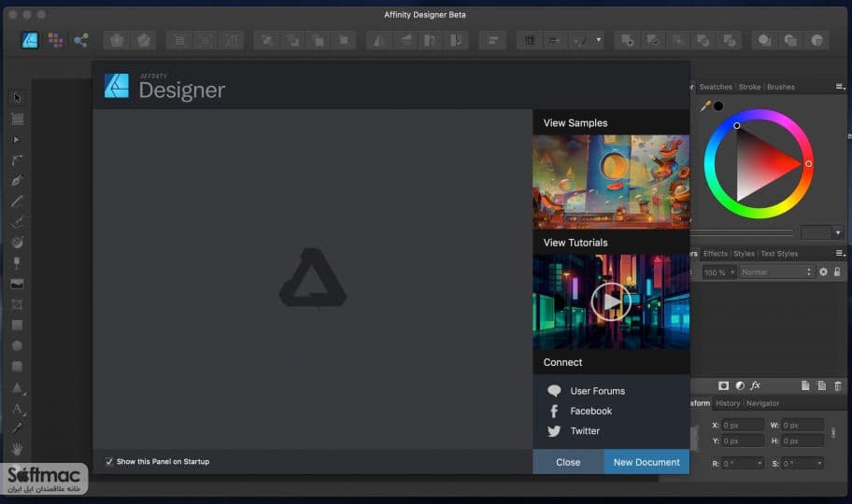Viewport: 852px width, 504px height.
Task: Switch to the Draw persona icon
Action: [30, 40]
